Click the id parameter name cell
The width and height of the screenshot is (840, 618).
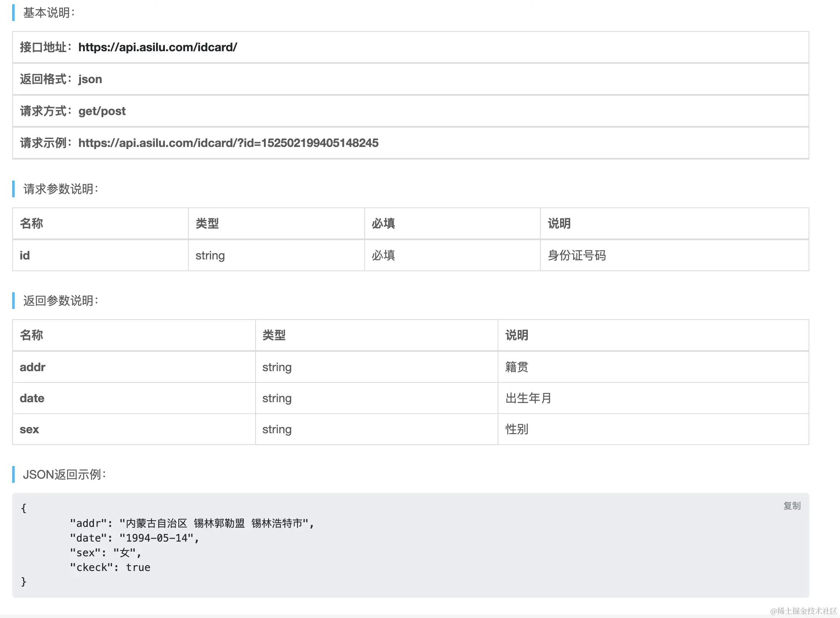point(25,256)
